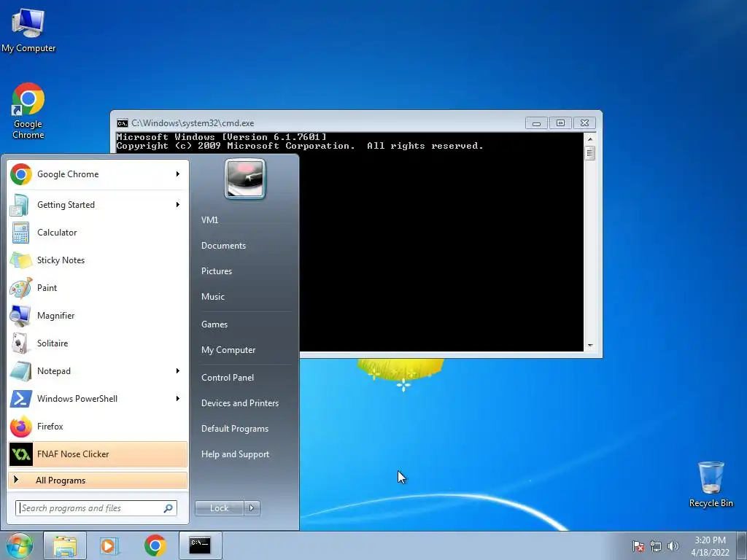747x560 pixels.
Task: Open Notepad from the Start menu
Action: point(98,371)
